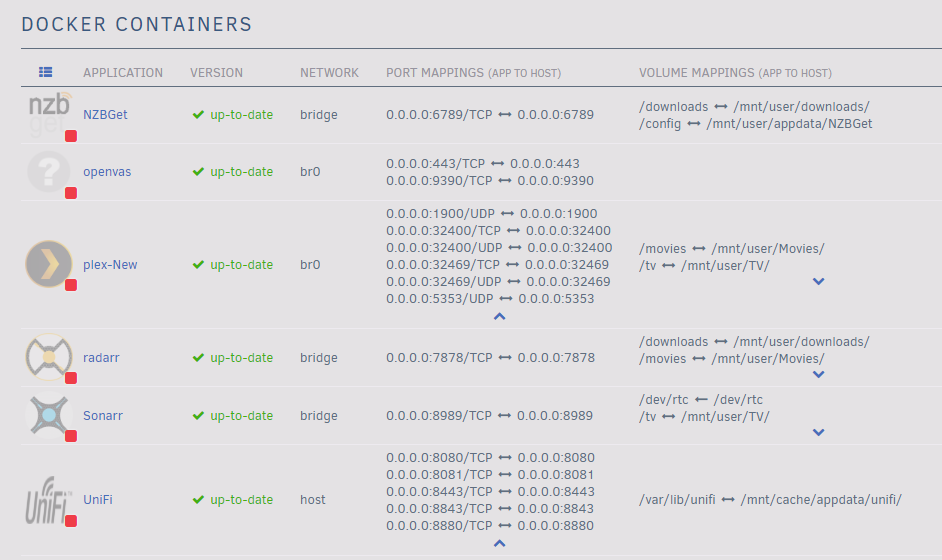Click the openvas question mark icon
This screenshot has height=560, width=942.
[48, 172]
